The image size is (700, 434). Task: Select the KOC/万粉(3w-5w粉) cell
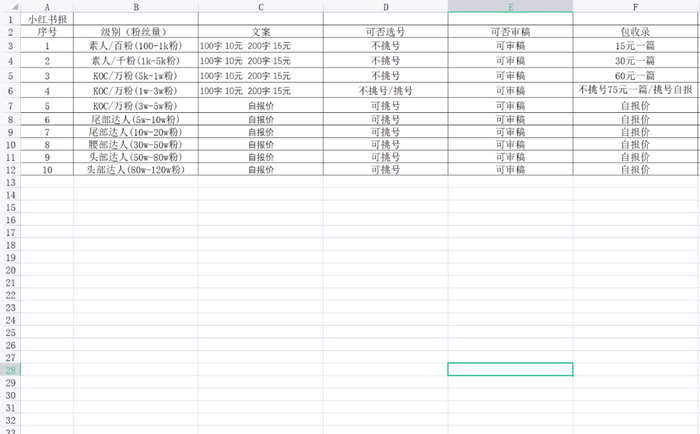pyautogui.click(x=136, y=106)
